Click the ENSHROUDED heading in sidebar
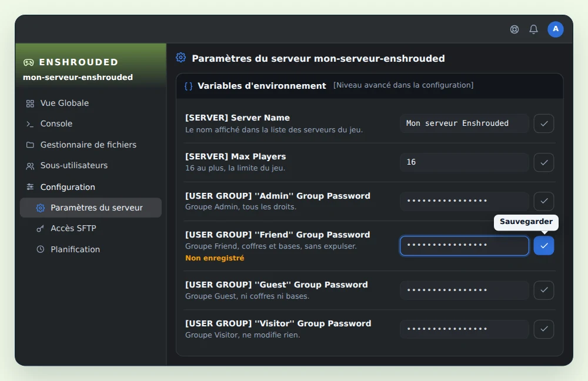This screenshot has width=588, height=381. [79, 62]
